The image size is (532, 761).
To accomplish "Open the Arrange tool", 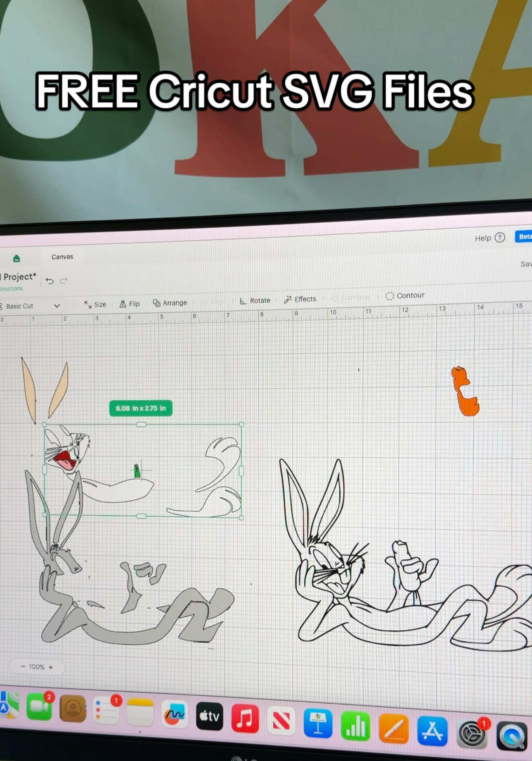I will click(170, 303).
